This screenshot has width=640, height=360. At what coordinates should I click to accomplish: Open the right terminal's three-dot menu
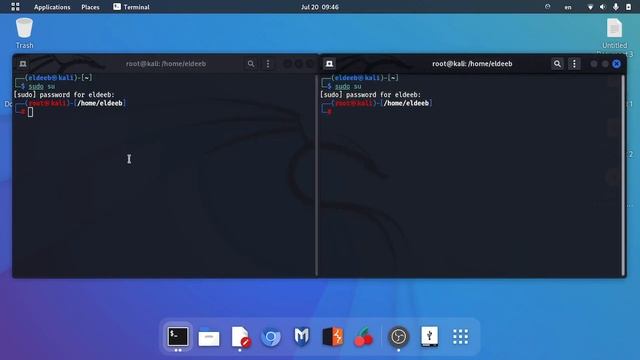click(x=574, y=64)
